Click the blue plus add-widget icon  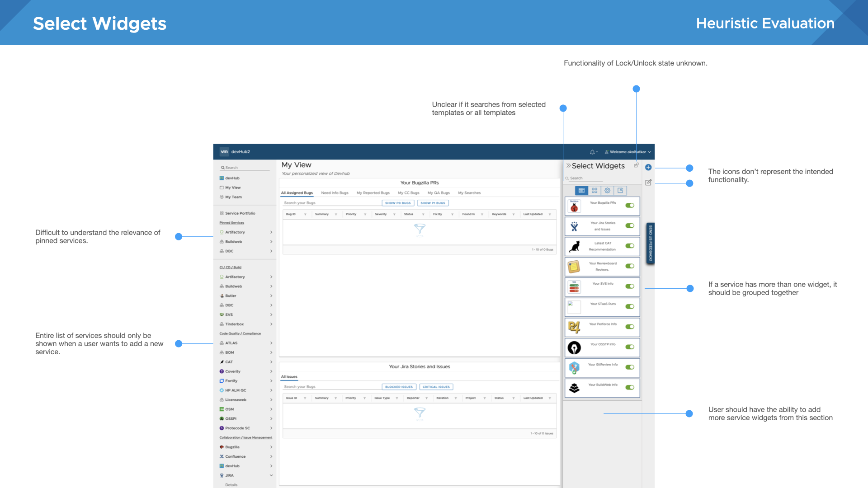(648, 167)
